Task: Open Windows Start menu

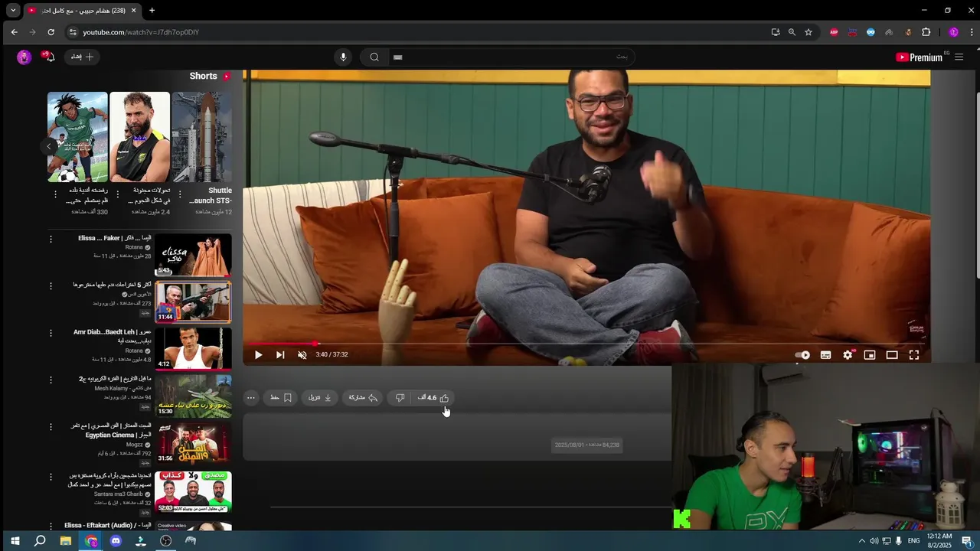Action: click(x=15, y=541)
